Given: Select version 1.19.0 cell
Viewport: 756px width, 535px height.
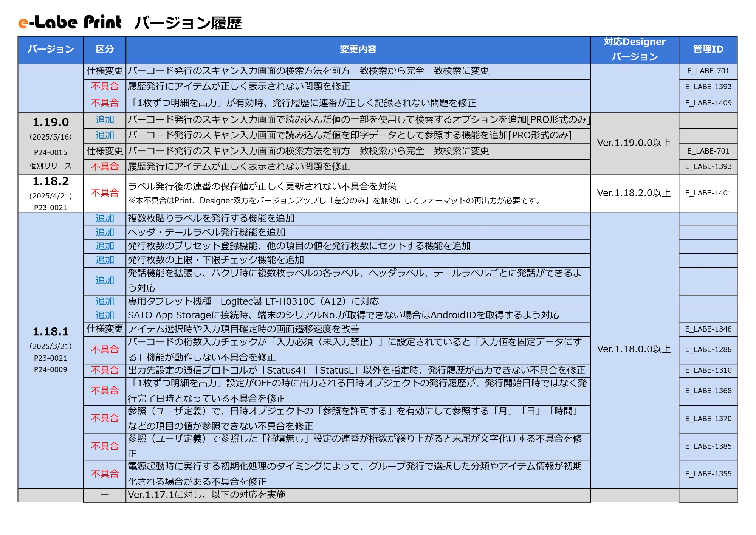Looking at the screenshot, I should (51, 144).
